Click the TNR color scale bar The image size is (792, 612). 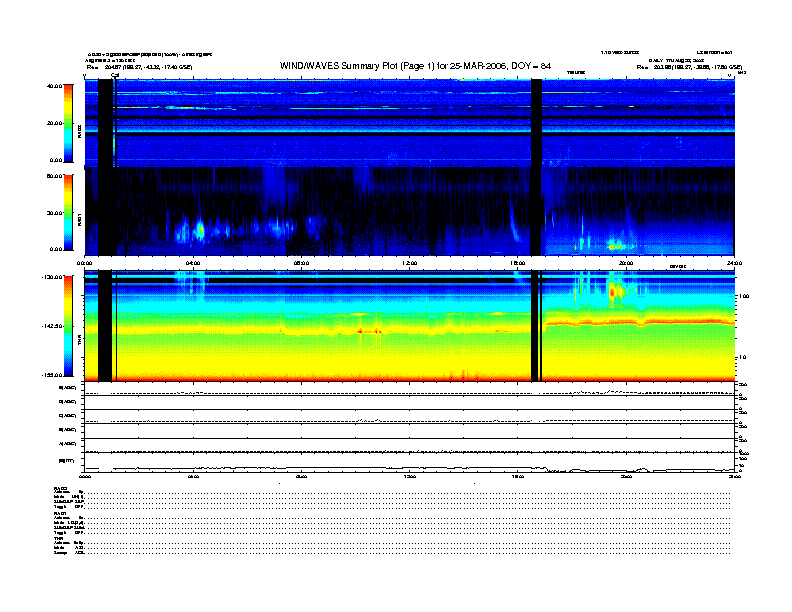coord(68,326)
